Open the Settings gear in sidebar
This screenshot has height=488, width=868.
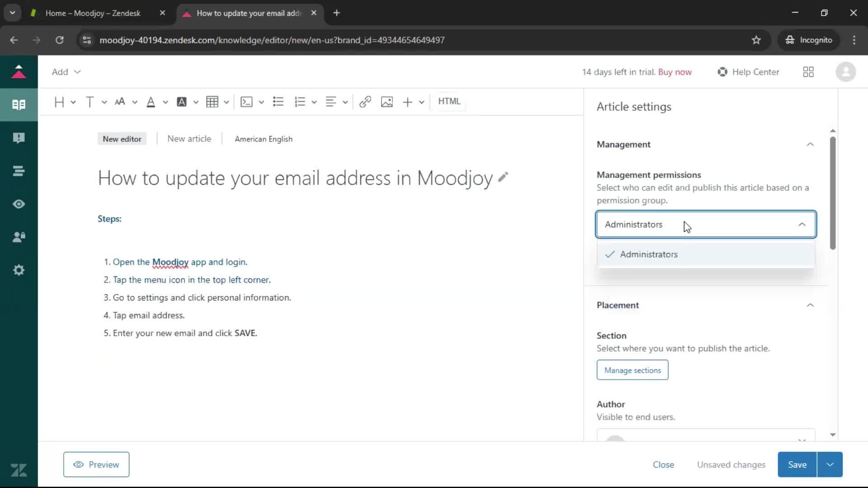click(x=19, y=270)
